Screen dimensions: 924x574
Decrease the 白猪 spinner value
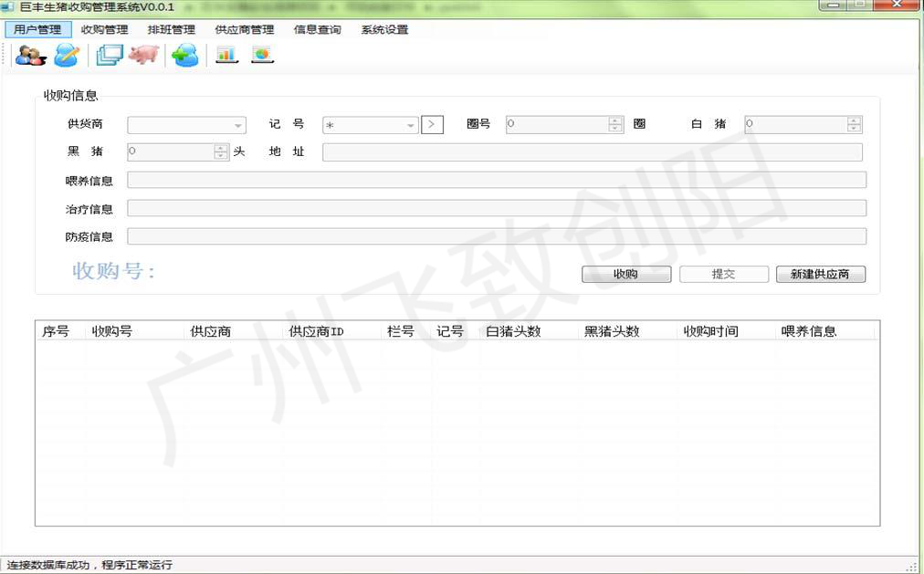(x=854, y=129)
